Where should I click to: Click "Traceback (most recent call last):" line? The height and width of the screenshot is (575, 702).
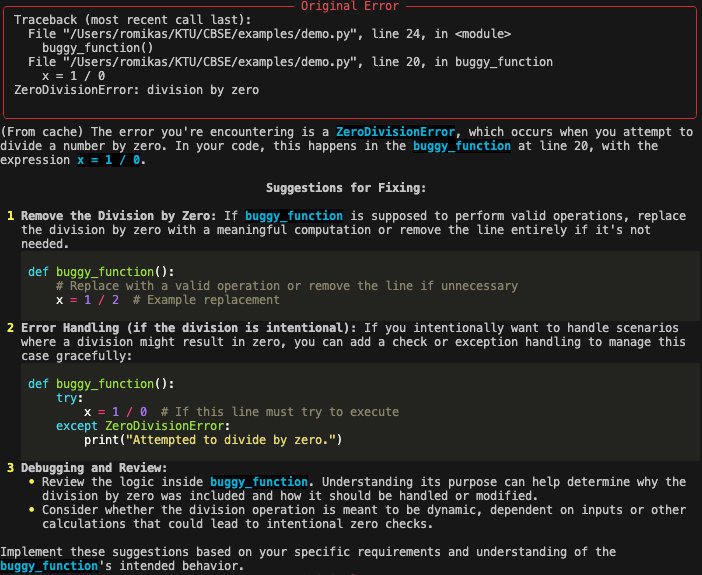pos(133,20)
